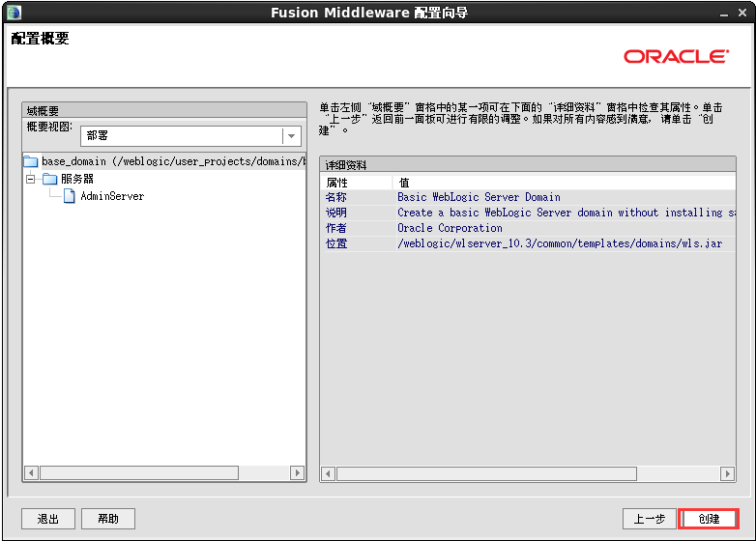This screenshot has width=756, height=541.
Task: Click the 退出 button
Action: (48, 519)
